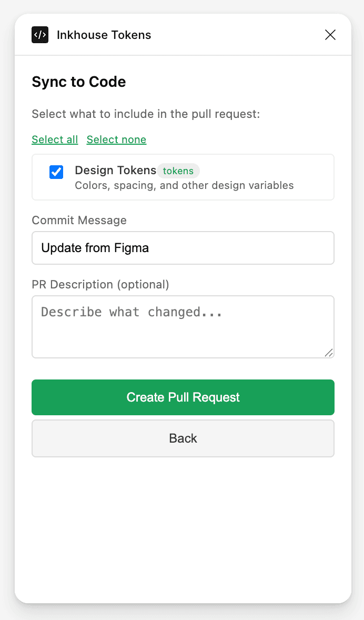The width and height of the screenshot is (364, 620).
Task: Select the Design Tokens card
Action: [183, 177]
